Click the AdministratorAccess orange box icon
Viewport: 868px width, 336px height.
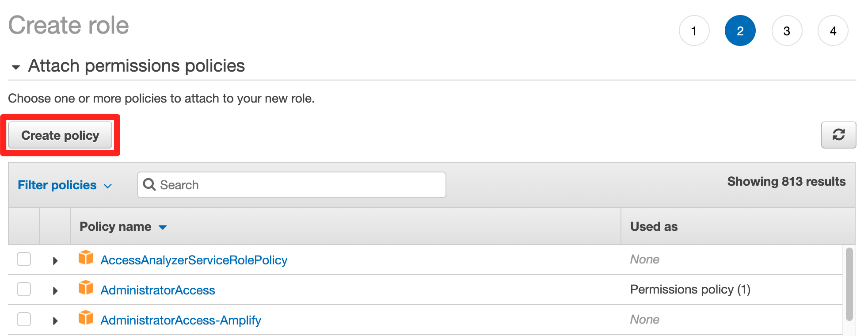click(x=86, y=288)
